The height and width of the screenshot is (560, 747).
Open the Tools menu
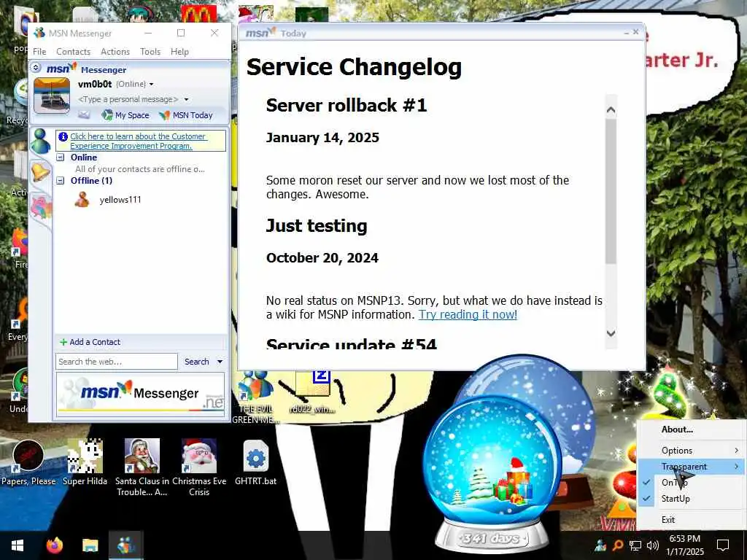click(x=150, y=52)
